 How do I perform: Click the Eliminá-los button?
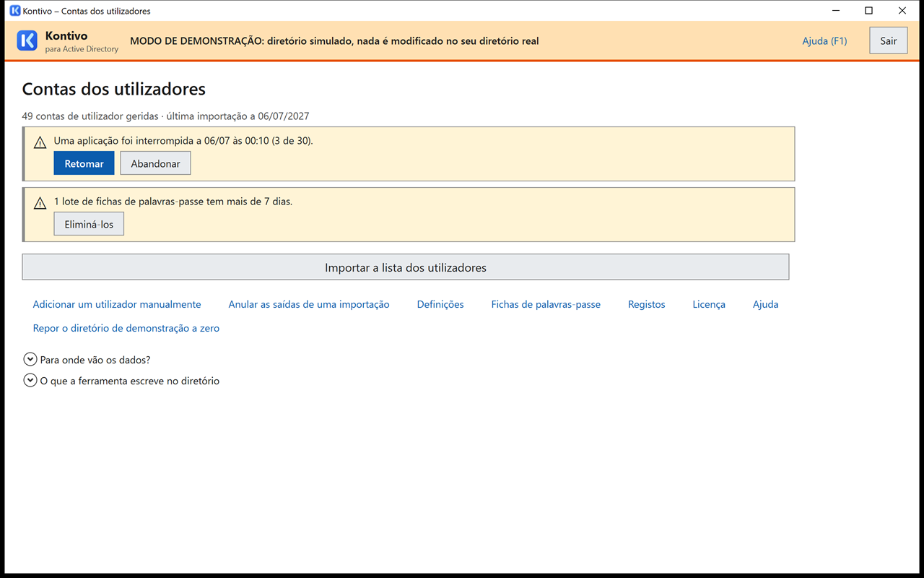(x=89, y=224)
